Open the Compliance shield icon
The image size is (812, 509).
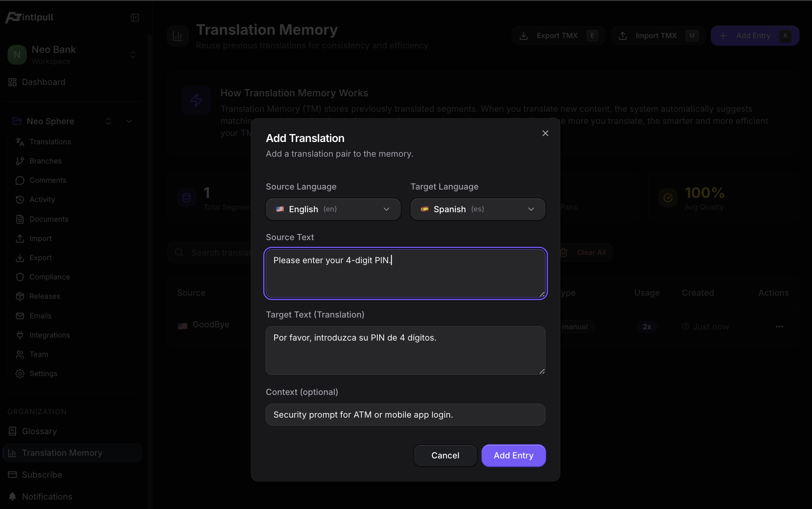[x=20, y=277]
